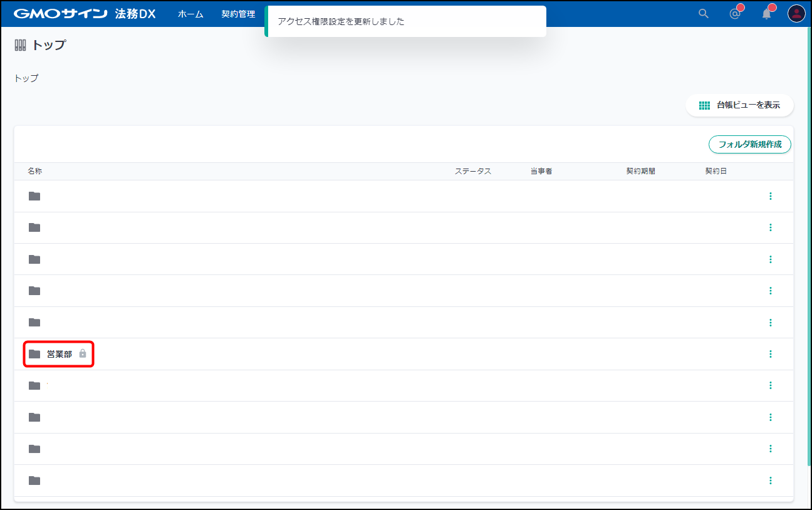The height and width of the screenshot is (510, 812).
Task: Click the フォルダ新規作成 button
Action: (x=749, y=144)
